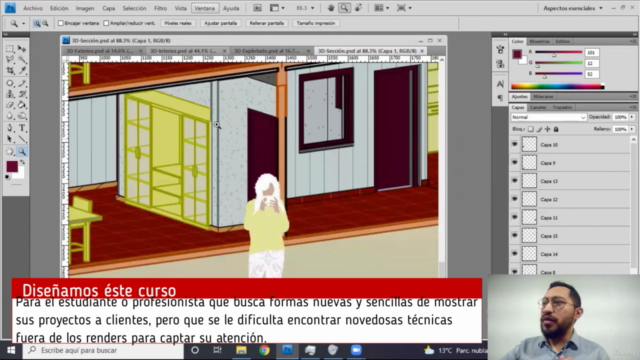
Task: Switch to the Canales tab
Action: 538,107
